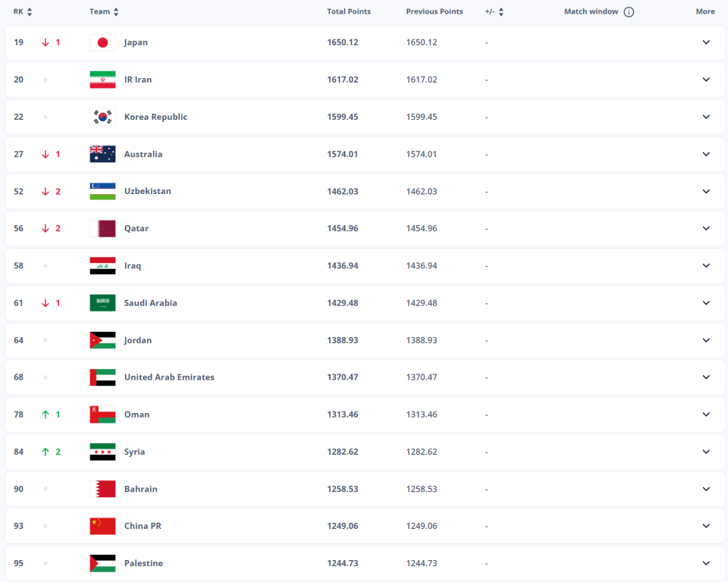
Task: Open the Uzbekistan team link
Action: coord(147,191)
